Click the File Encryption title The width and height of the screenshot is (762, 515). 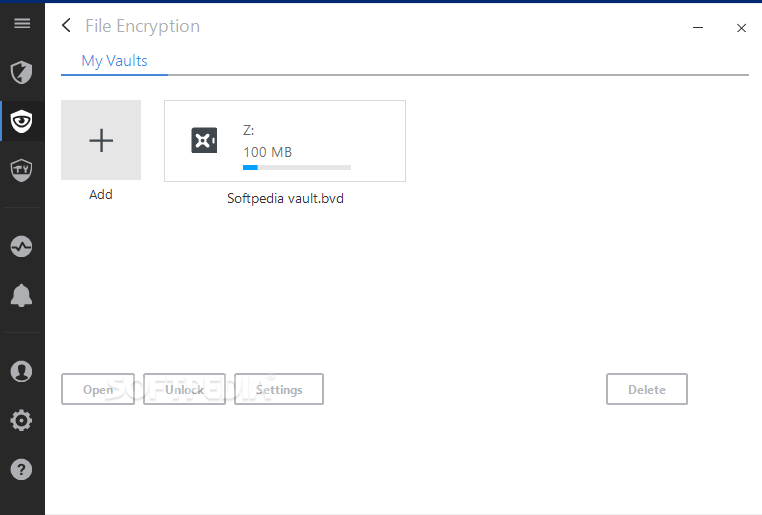point(142,26)
